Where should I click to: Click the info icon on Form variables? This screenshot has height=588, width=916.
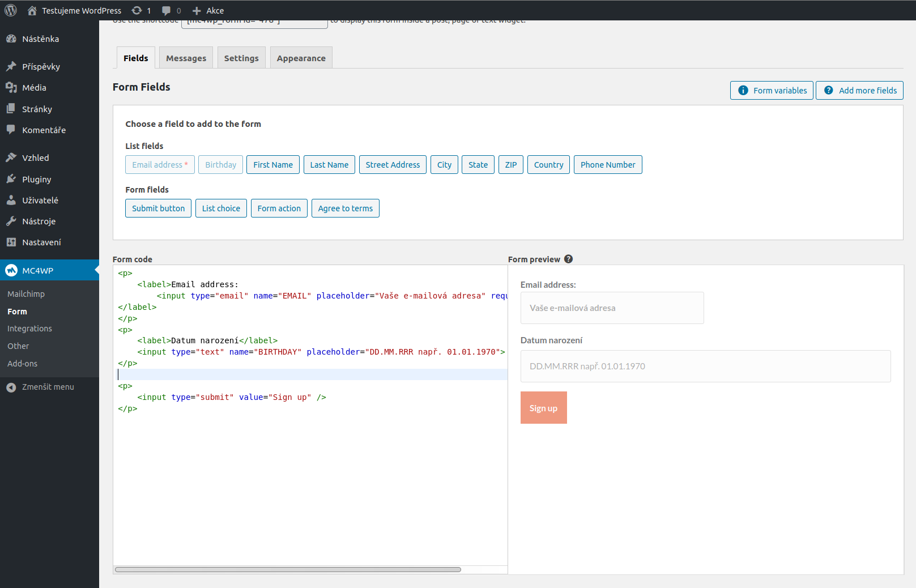pos(743,91)
